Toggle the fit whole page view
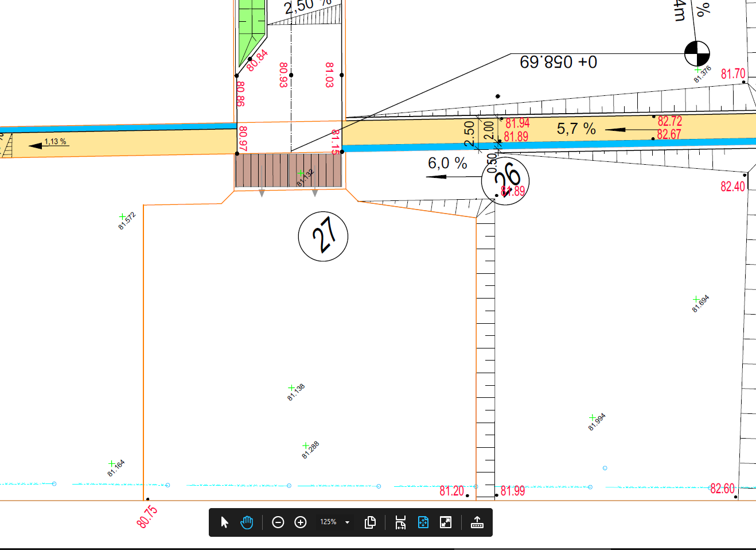Image resolution: width=756 pixels, height=550 pixels. pyautogui.click(x=423, y=522)
